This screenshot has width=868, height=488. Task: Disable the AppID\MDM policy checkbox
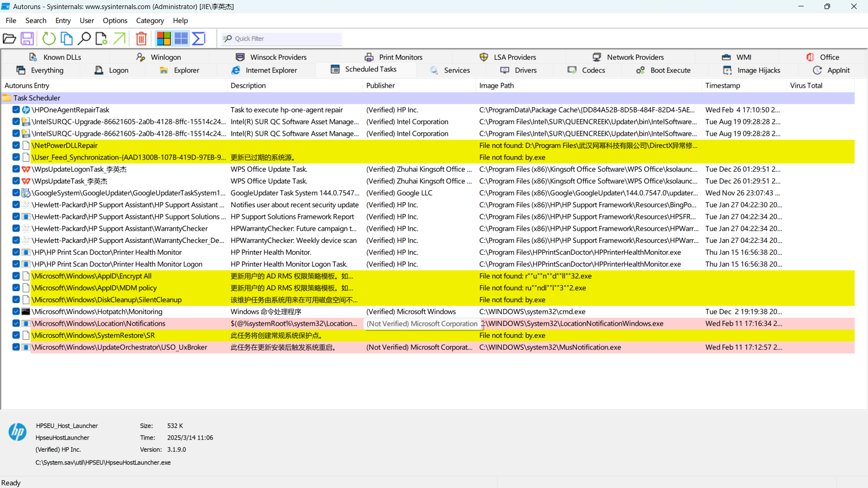coord(16,288)
